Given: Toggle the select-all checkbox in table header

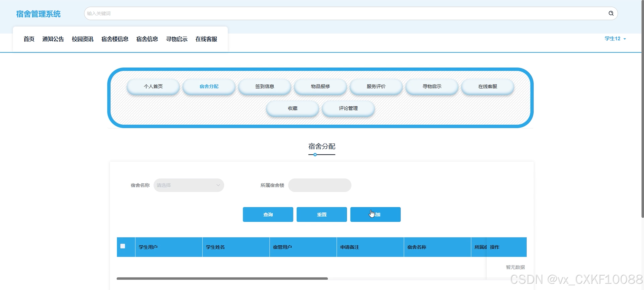Looking at the screenshot, I should pyautogui.click(x=123, y=246).
